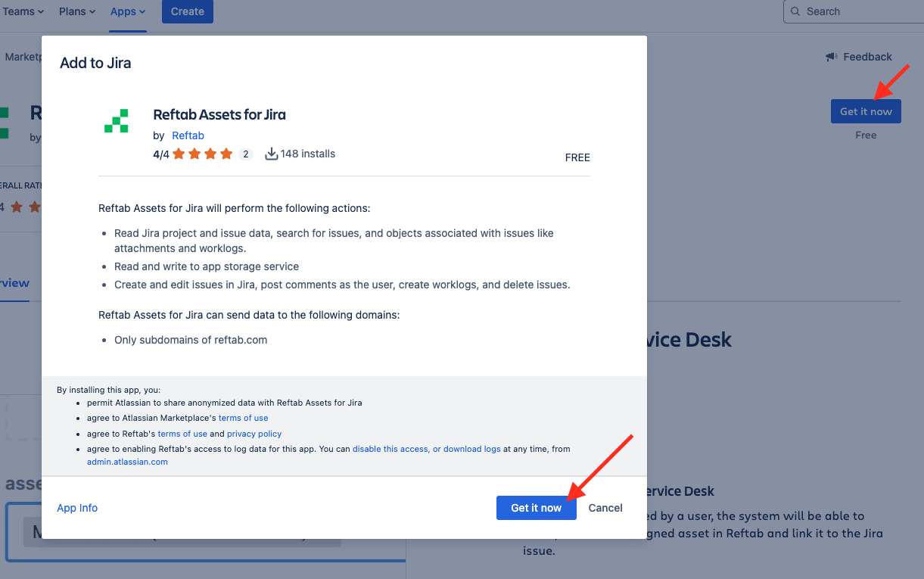
Task: Click the search magnifier icon
Action: click(795, 11)
